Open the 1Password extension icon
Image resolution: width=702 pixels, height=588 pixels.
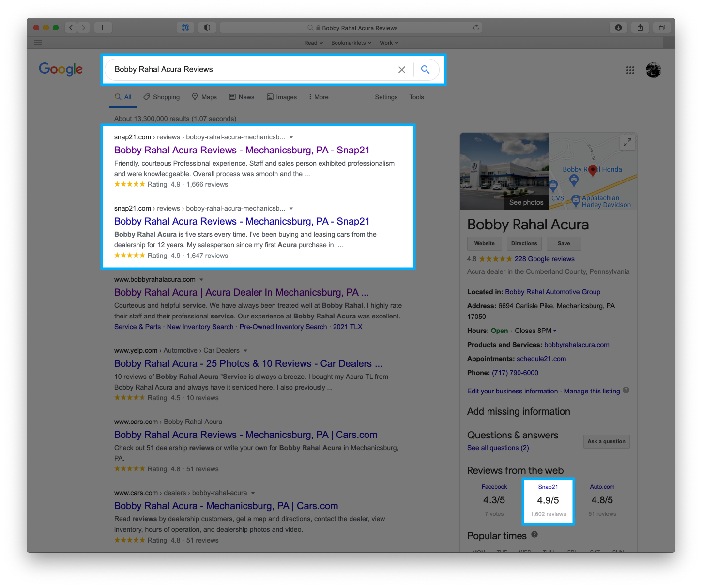pyautogui.click(x=185, y=28)
